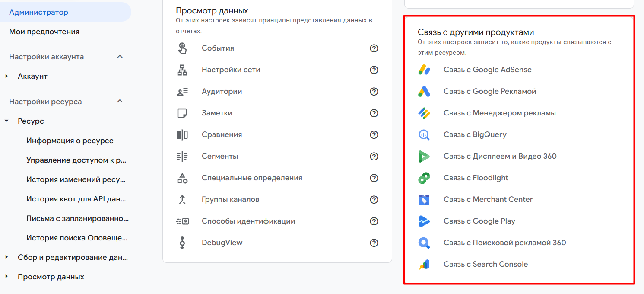Click the Floodlight logo icon

424,178
